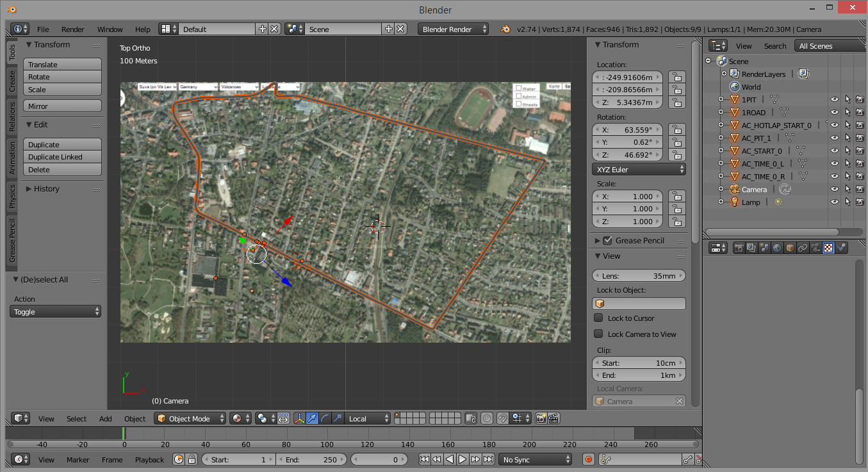Open the All Scenes outliner display dropdown

(x=829, y=45)
